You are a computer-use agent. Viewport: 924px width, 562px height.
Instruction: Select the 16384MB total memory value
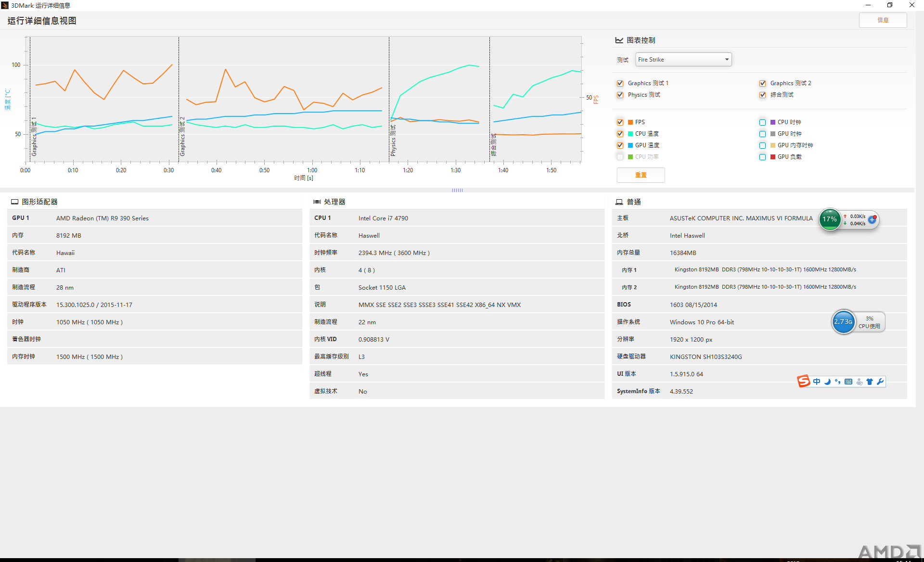pos(683,253)
